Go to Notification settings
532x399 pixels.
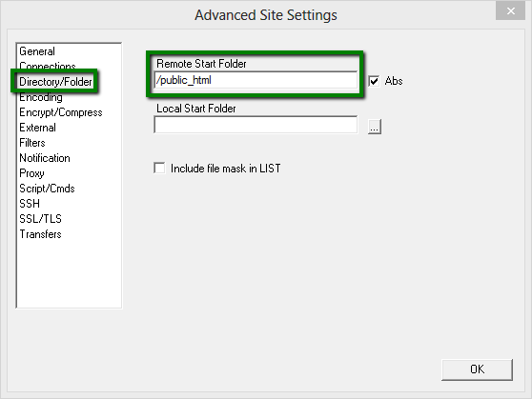[45, 158]
